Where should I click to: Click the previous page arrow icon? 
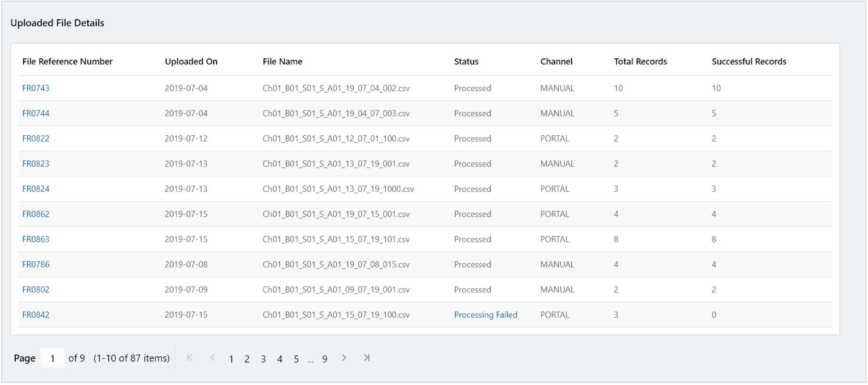click(212, 358)
